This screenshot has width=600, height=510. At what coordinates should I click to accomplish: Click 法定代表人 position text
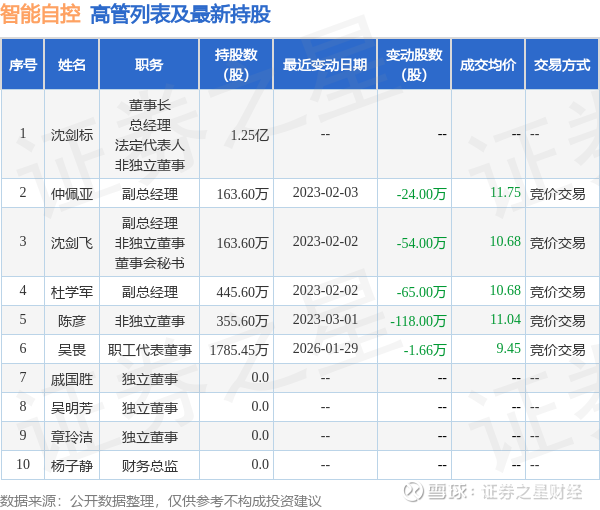coord(150,145)
